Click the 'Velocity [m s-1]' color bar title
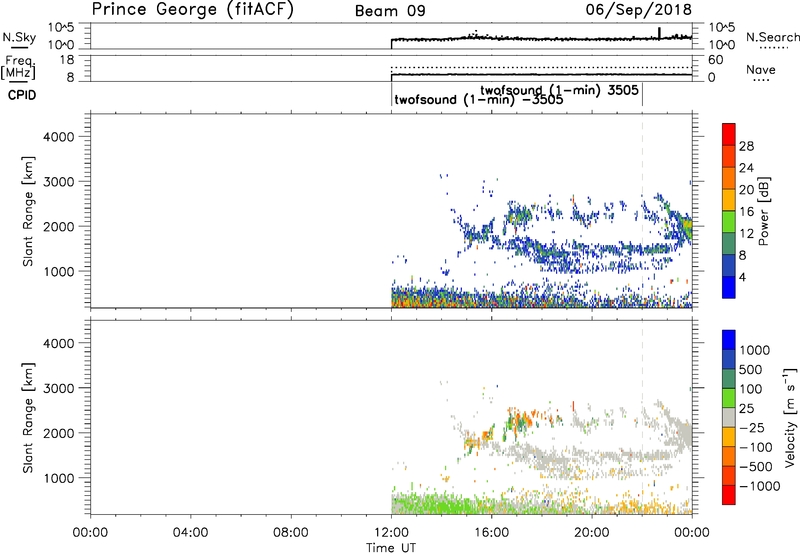The width and height of the screenshot is (800, 554). tap(790, 417)
